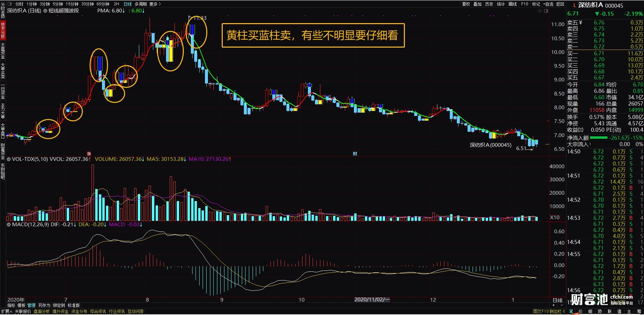Screen dimensions: 644x315
Task: Click the 2020/11/02 date marker on time axis
Action: point(372,300)
